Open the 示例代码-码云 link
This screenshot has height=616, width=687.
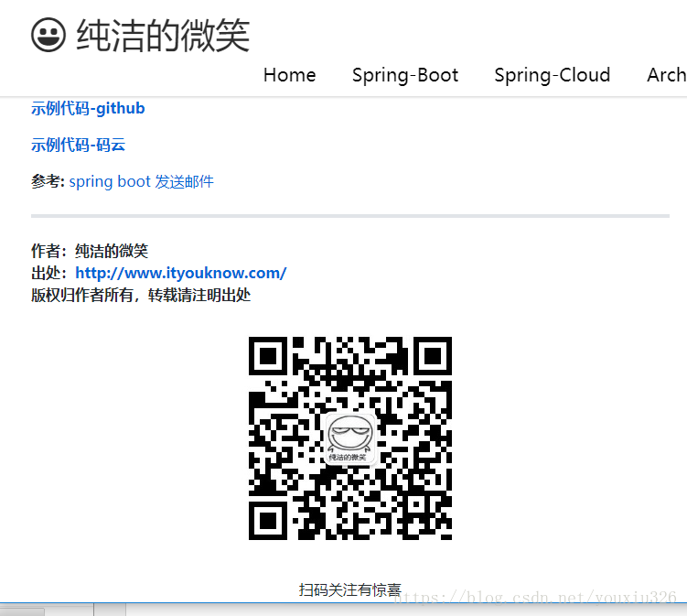[x=78, y=145]
